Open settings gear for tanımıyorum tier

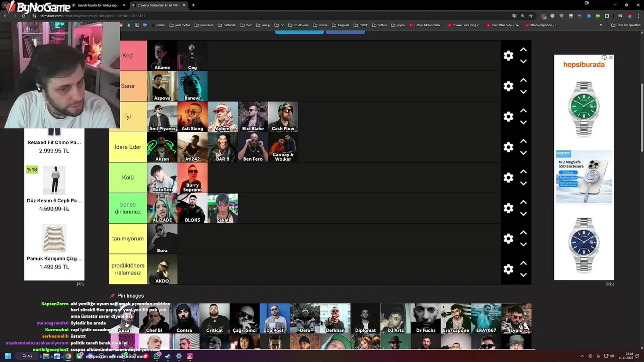click(508, 239)
